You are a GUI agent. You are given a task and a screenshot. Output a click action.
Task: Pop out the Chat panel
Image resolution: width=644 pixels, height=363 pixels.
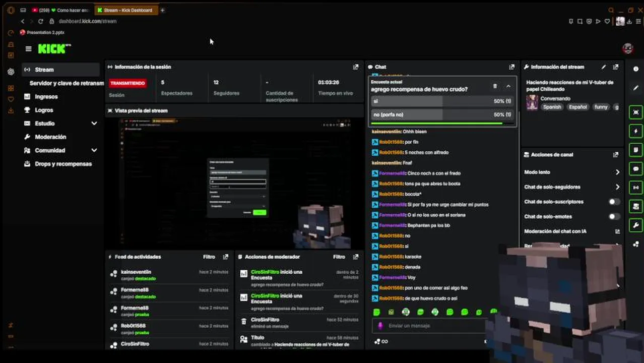click(x=512, y=67)
